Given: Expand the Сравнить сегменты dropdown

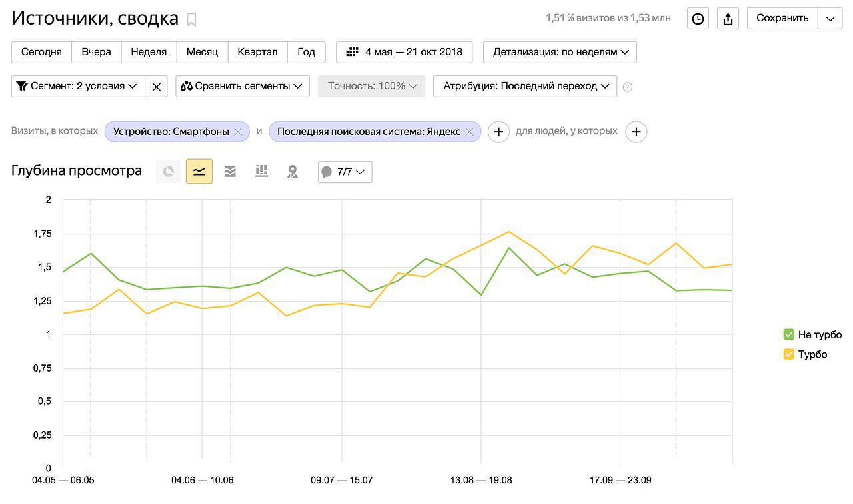Looking at the screenshot, I should pos(243,86).
